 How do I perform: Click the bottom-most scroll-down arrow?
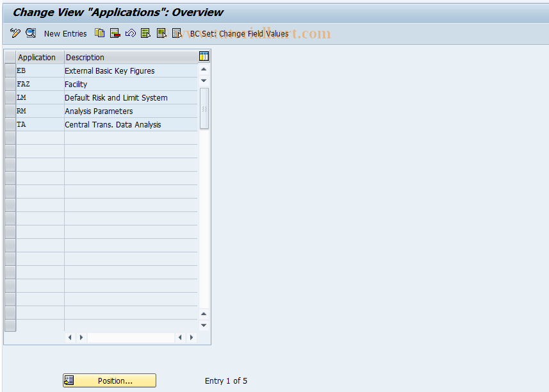(204, 325)
